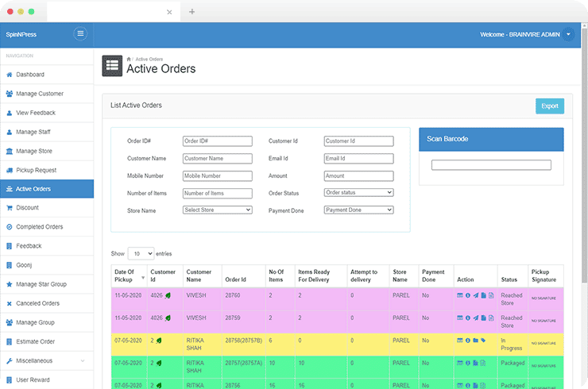The image size is (588, 389).
Task: Click calendar action icon for order 28760
Action: [460, 295]
